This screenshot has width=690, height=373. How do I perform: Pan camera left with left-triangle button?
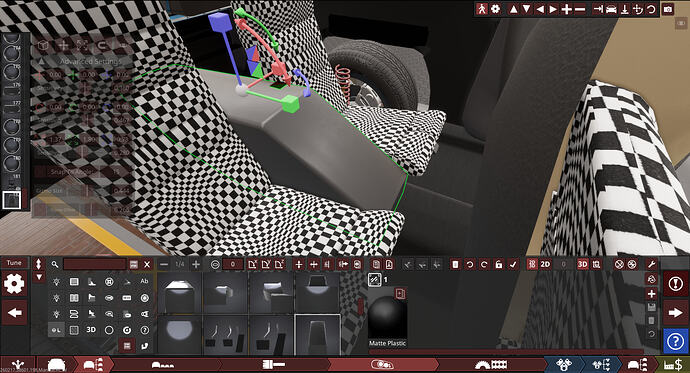click(540, 9)
